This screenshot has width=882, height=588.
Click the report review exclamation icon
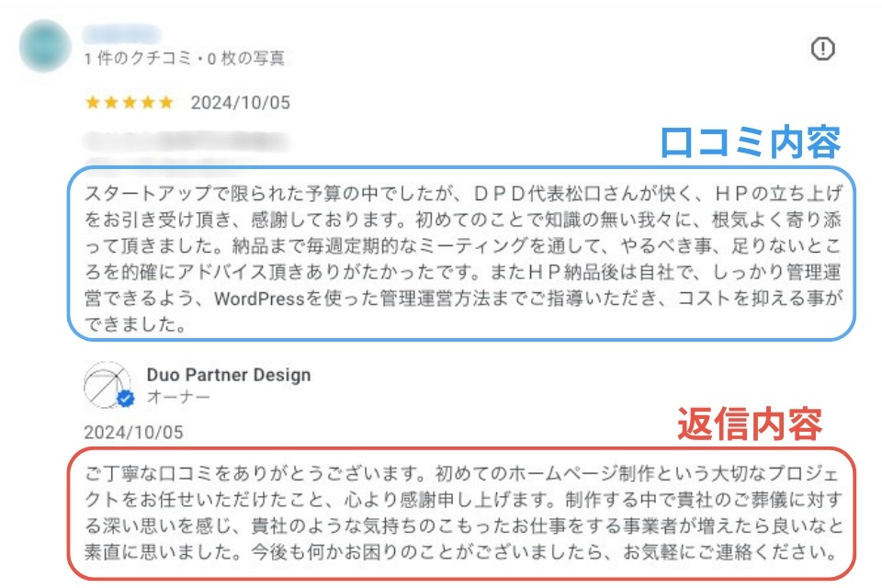pos(822,50)
